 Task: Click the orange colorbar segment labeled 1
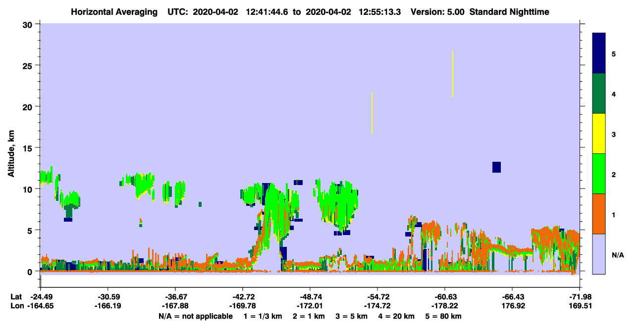point(599,214)
